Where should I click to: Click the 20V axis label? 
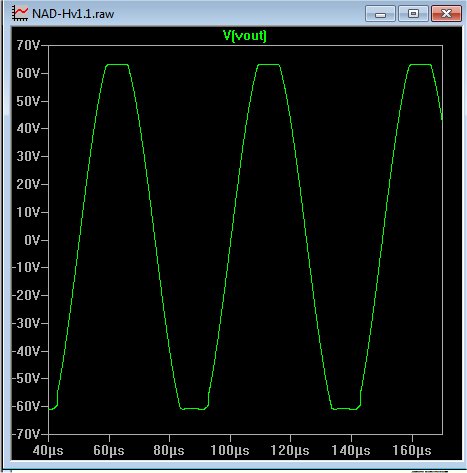click(x=28, y=184)
